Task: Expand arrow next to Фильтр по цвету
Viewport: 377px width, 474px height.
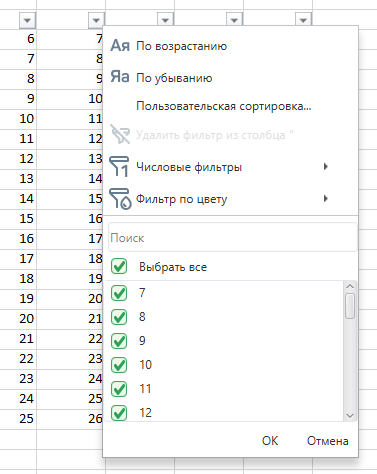Action: (326, 199)
